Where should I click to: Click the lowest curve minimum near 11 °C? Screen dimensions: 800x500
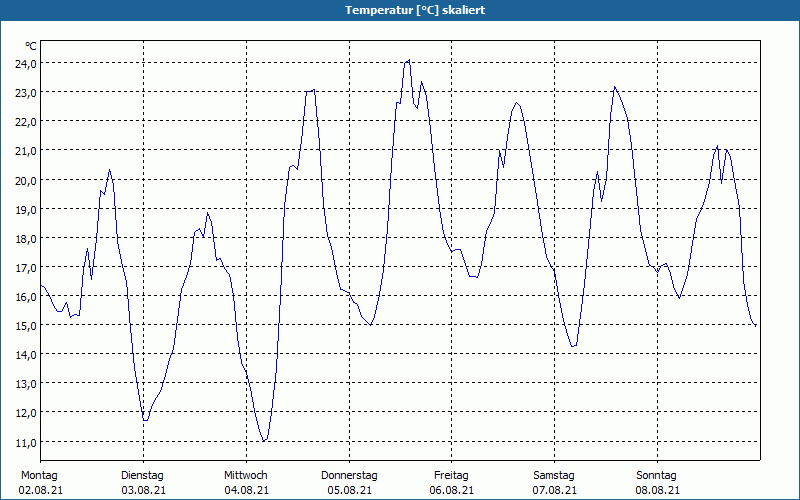tap(263, 440)
